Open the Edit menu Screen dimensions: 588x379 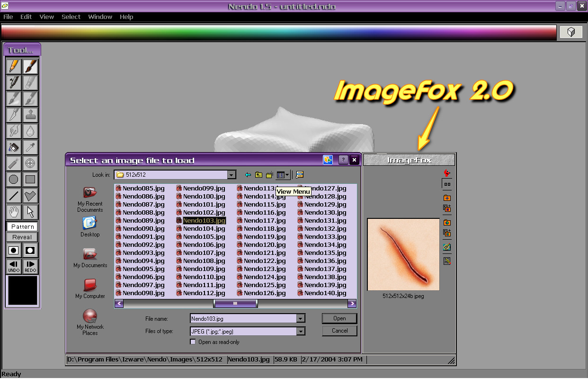(26, 17)
